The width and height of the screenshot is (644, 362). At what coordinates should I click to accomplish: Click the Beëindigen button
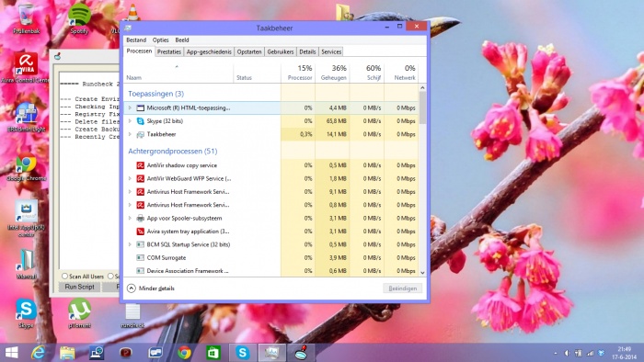tap(403, 288)
